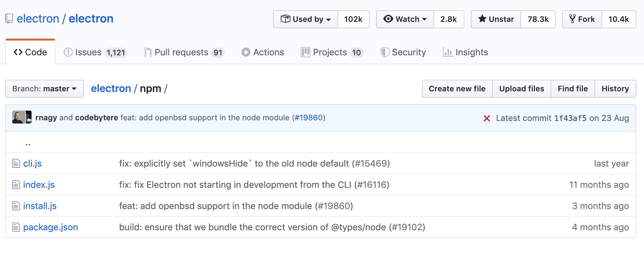Click the Fork button
Screen dimensions: 644x256
[582, 19]
